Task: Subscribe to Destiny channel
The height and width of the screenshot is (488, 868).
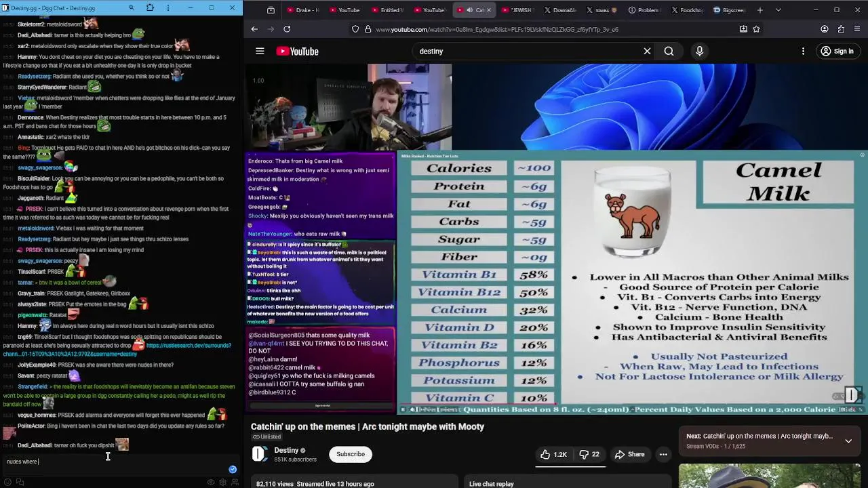Action: click(351, 454)
